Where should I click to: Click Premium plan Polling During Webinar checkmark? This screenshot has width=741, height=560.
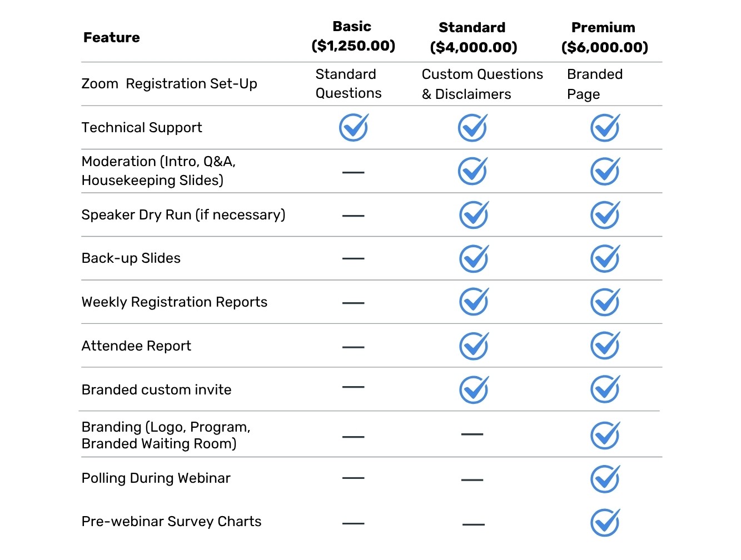[x=605, y=479]
